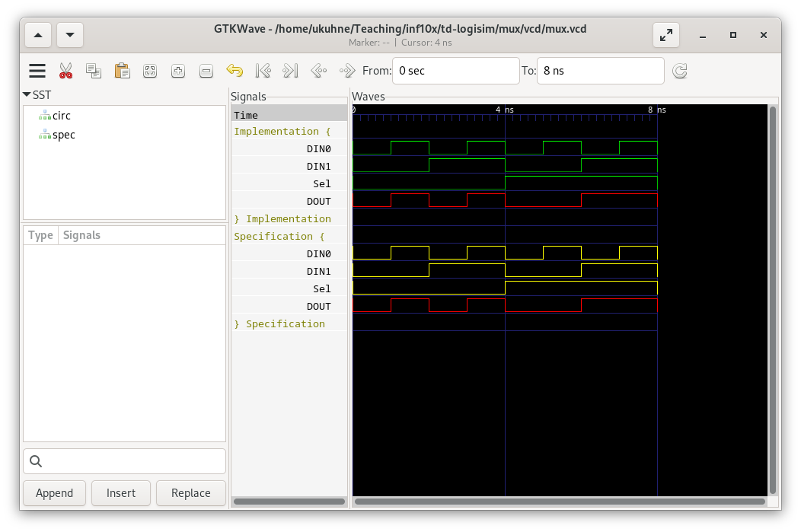This screenshot has height=532, width=801.
Task: Select '} Implementation' group end row
Action: [x=289, y=218]
